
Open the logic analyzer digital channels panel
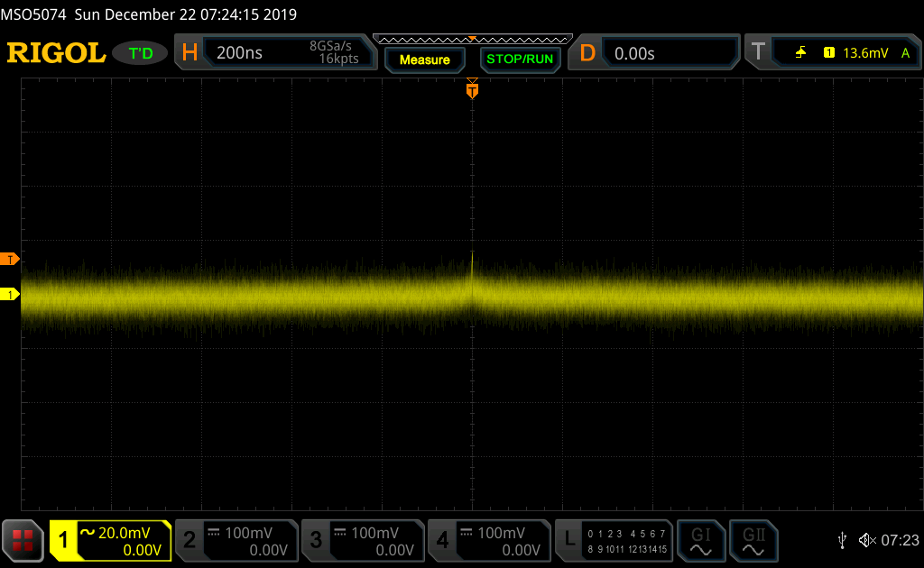click(614, 540)
